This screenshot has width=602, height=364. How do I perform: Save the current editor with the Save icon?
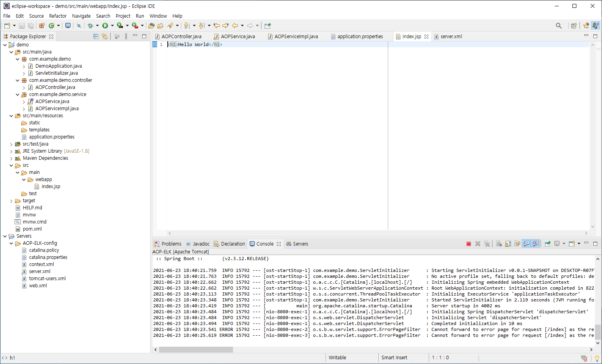pyautogui.click(x=22, y=26)
